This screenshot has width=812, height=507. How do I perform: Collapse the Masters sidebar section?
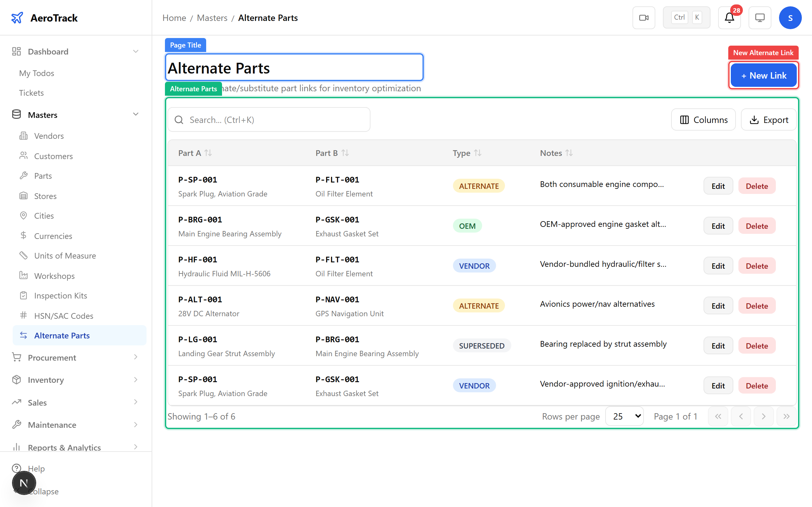135,115
